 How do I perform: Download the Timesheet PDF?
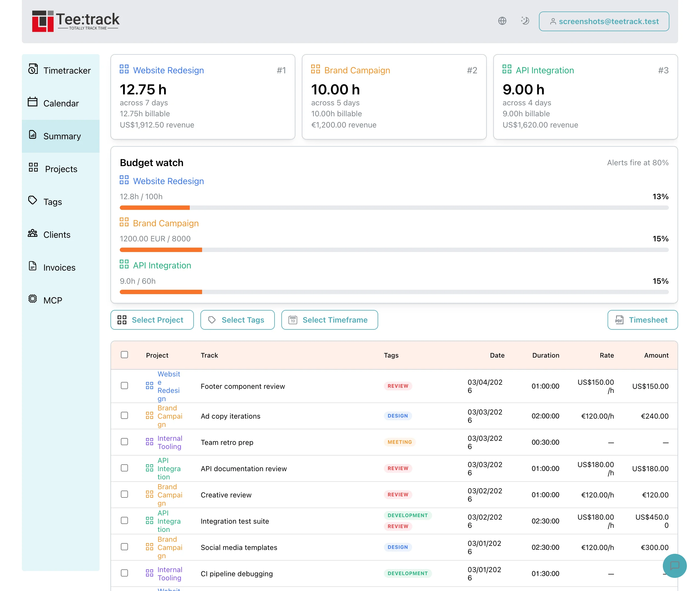tap(642, 320)
